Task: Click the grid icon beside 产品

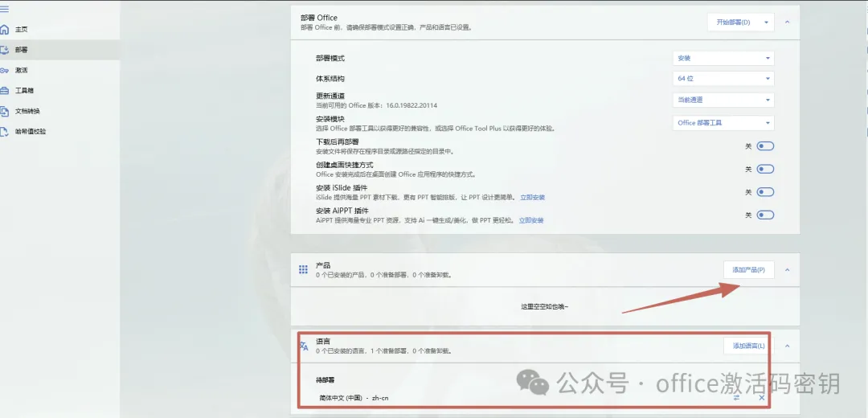Action: coord(303,269)
